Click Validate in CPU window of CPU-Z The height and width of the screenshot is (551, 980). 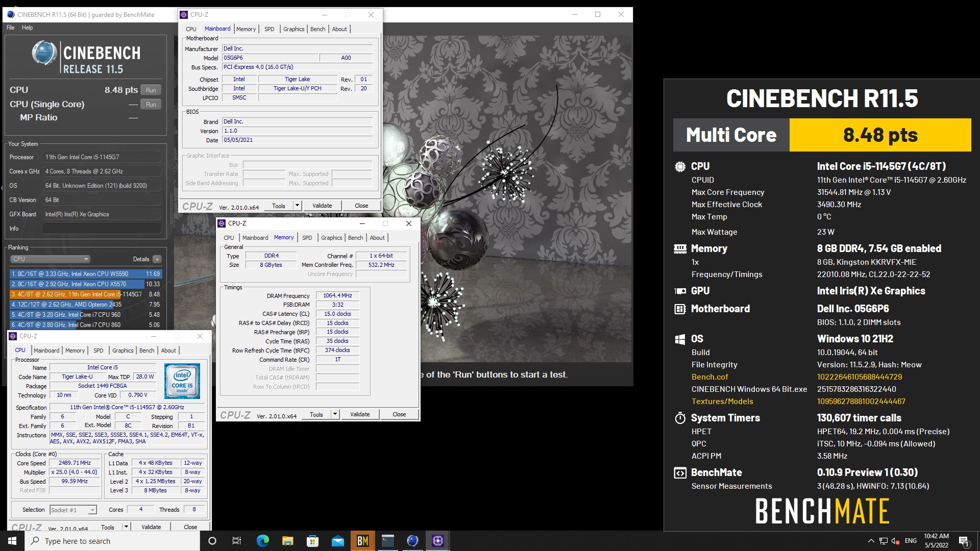pyautogui.click(x=151, y=527)
